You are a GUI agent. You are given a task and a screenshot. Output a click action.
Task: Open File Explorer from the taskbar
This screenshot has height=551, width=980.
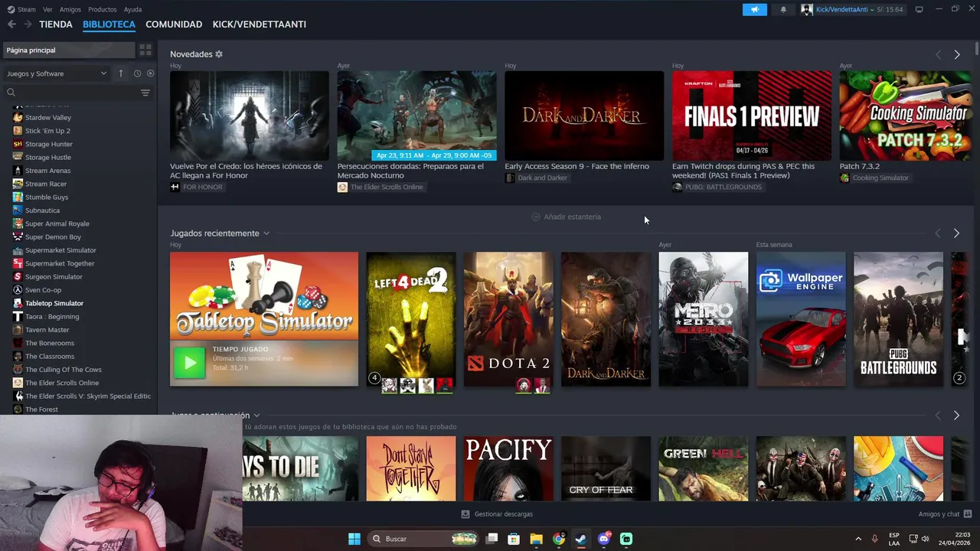coord(536,539)
